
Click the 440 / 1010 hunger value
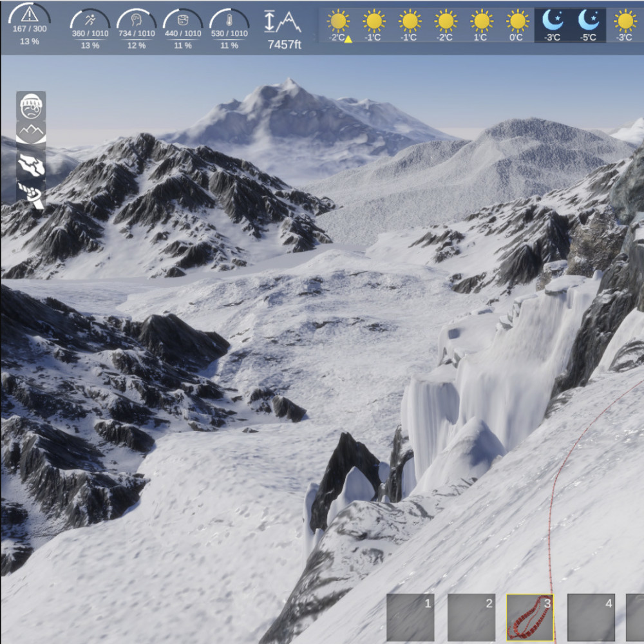click(183, 33)
